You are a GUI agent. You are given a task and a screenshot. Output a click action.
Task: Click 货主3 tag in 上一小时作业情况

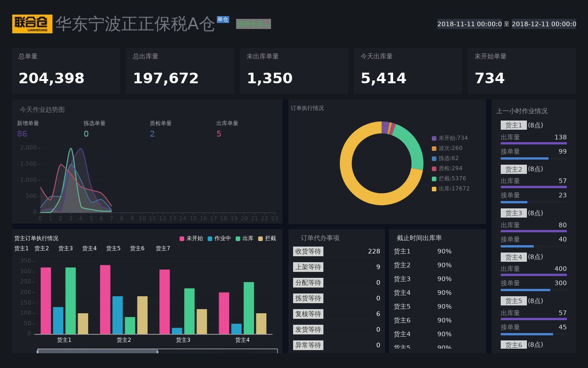click(x=514, y=213)
